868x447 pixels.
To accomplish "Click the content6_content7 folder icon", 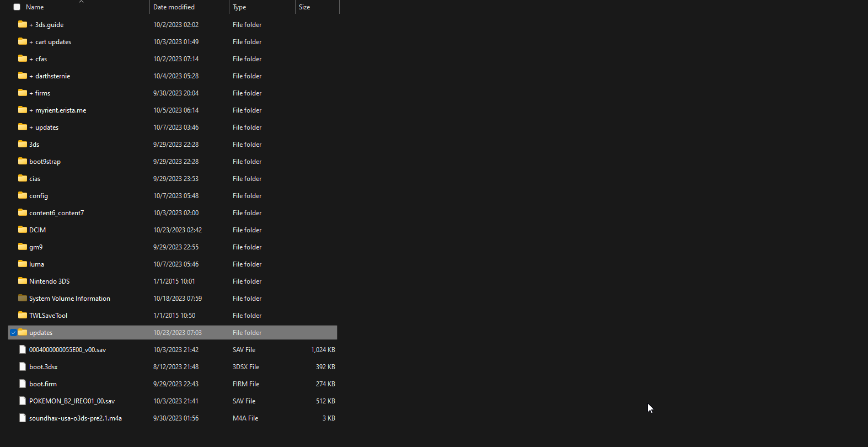I will 23,212.
